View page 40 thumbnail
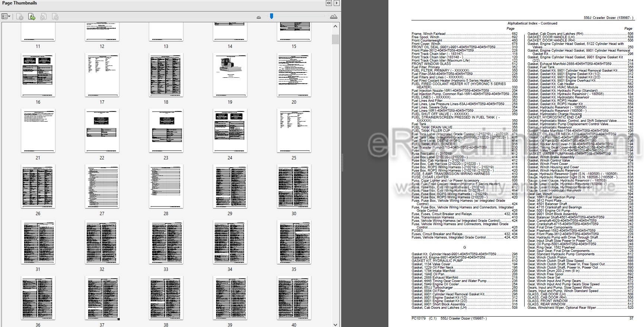 point(294,298)
